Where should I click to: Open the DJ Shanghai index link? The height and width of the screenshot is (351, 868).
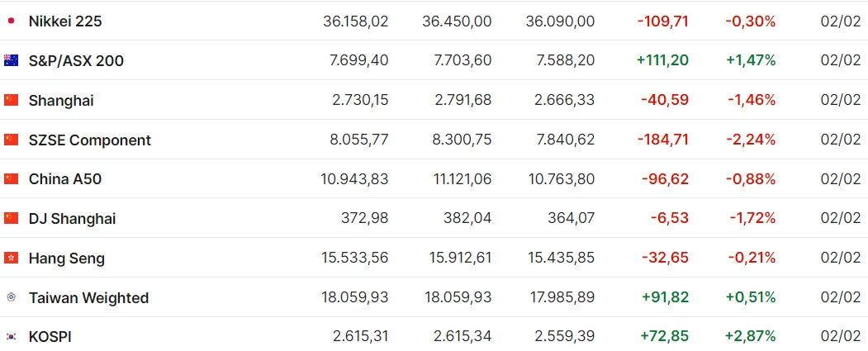pos(73,219)
